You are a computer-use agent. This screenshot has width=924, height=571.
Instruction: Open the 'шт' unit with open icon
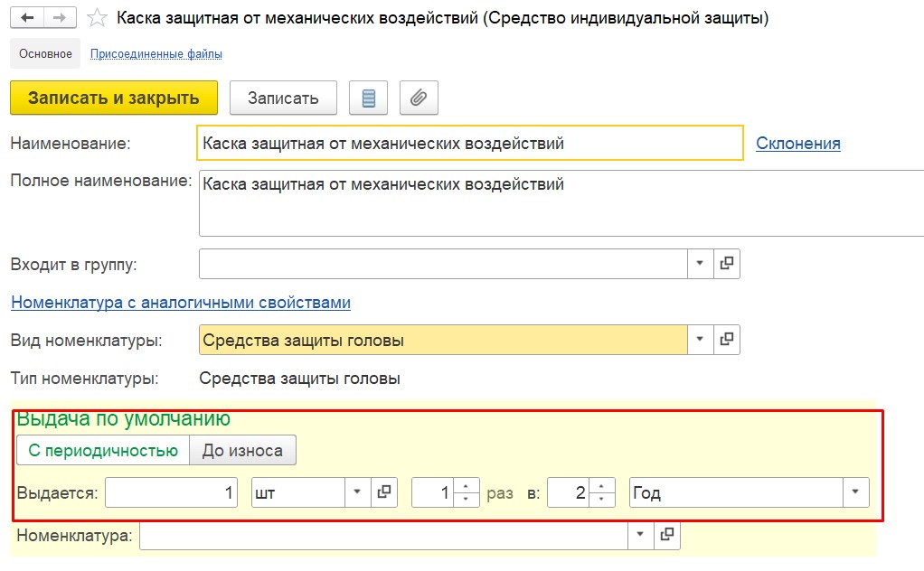click(x=384, y=492)
